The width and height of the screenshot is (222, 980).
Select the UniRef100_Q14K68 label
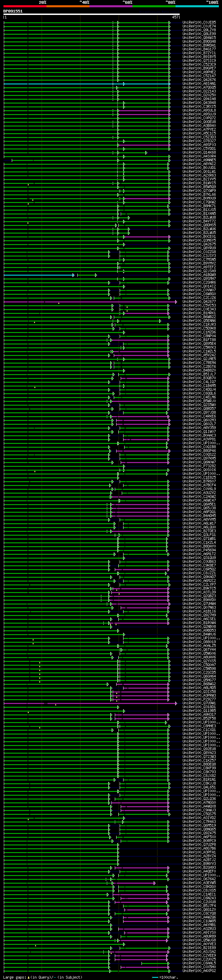[199, 153]
